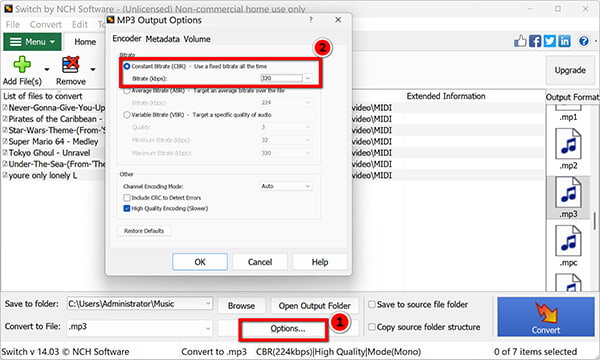Click the CBR(224kbps) status bar entry
Screen dimensions: 600x360
[x=338, y=352]
